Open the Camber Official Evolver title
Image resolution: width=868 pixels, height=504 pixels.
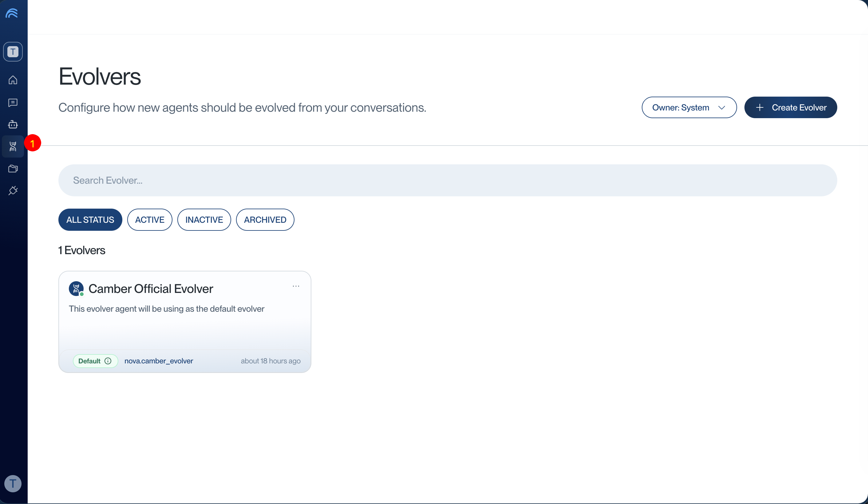151,289
